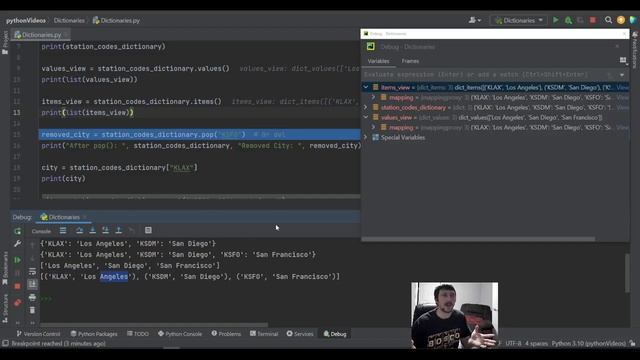Switch to the Variables tab

[x=378, y=61]
